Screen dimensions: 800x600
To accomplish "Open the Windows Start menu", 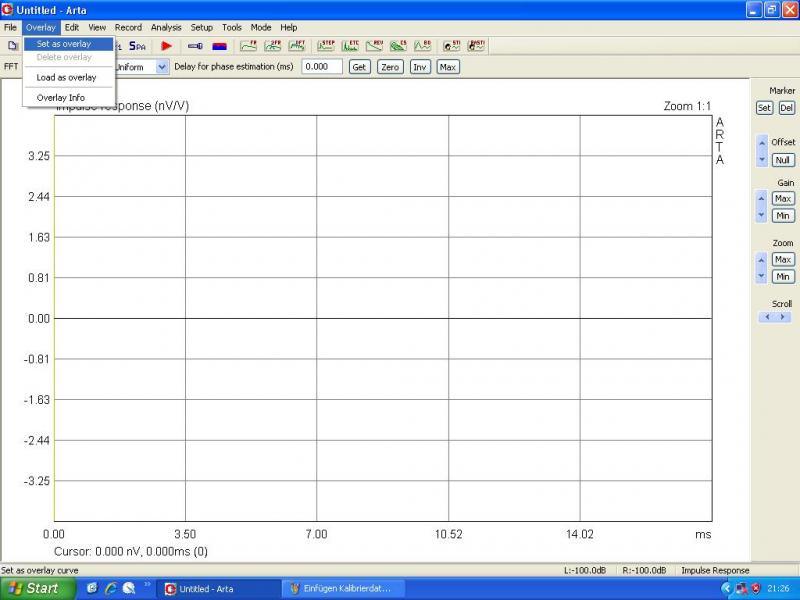I will pos(34,588).
